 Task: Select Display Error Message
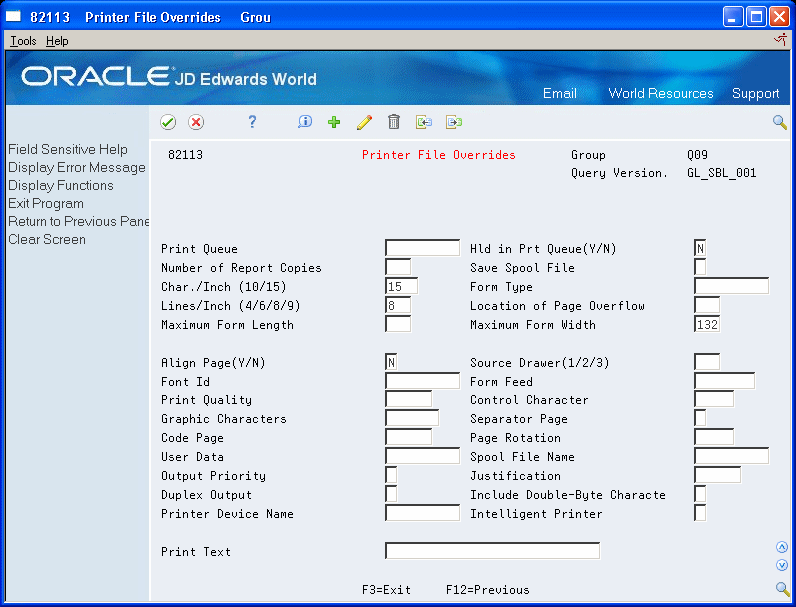(77, 167)
